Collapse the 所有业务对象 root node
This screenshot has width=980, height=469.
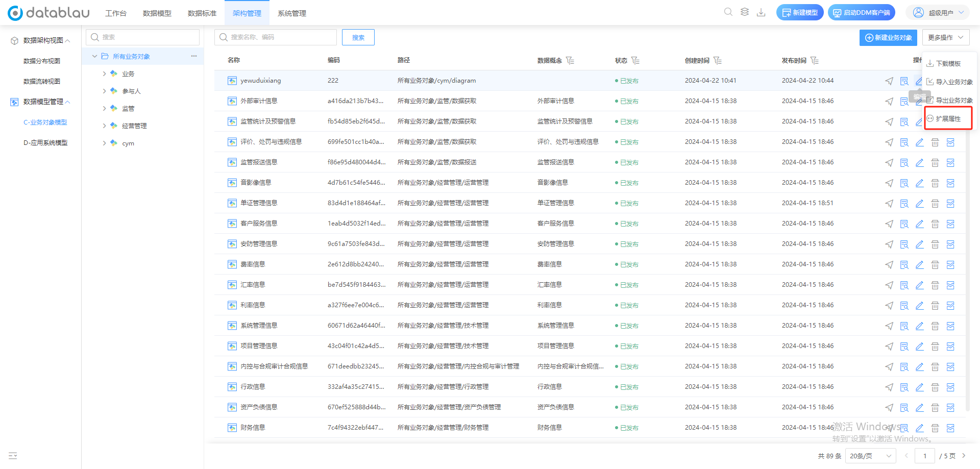point(94,56)
